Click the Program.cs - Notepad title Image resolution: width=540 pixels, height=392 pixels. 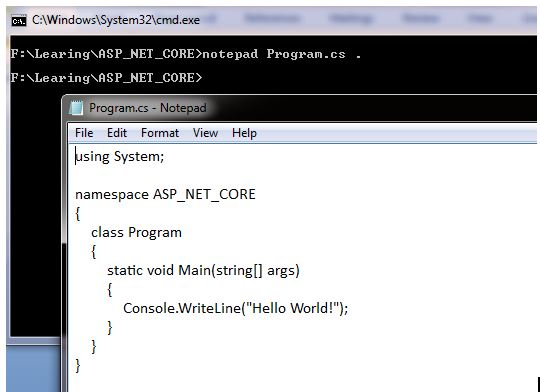(x=148, y=108)
